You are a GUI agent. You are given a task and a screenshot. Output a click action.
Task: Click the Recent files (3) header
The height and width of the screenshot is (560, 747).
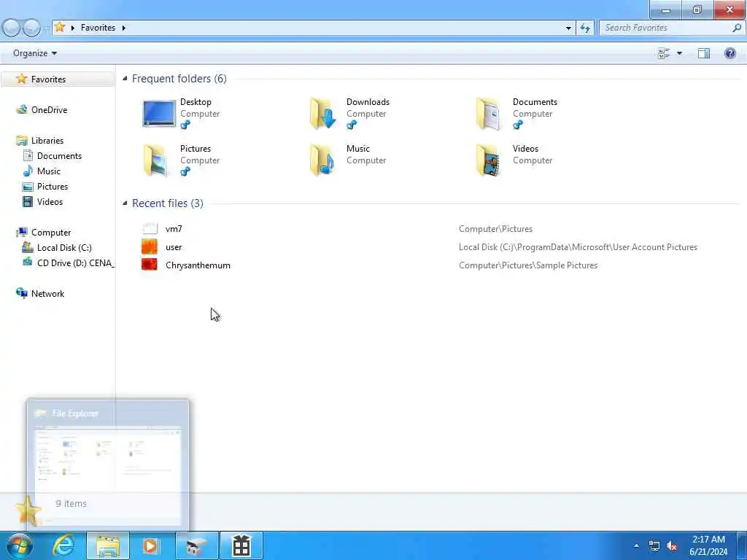tap(168, 203)
